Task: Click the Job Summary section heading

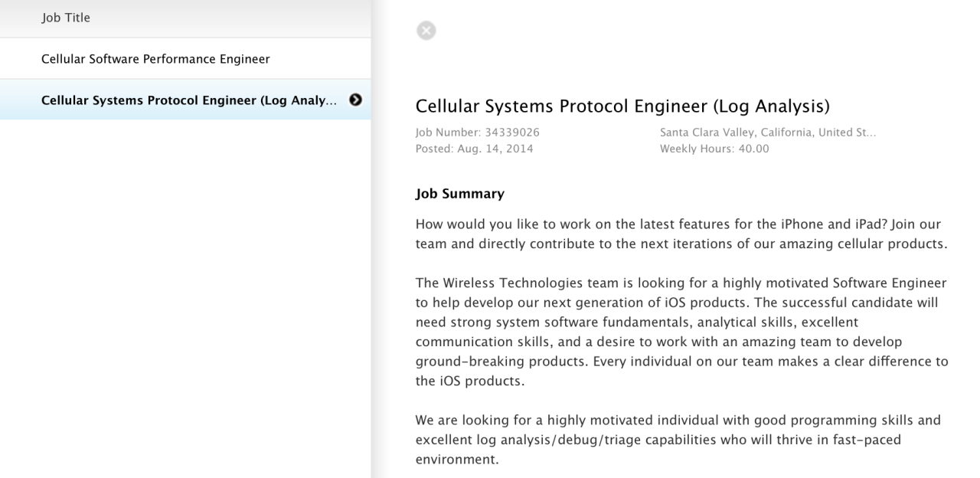Action: [459, 194]
